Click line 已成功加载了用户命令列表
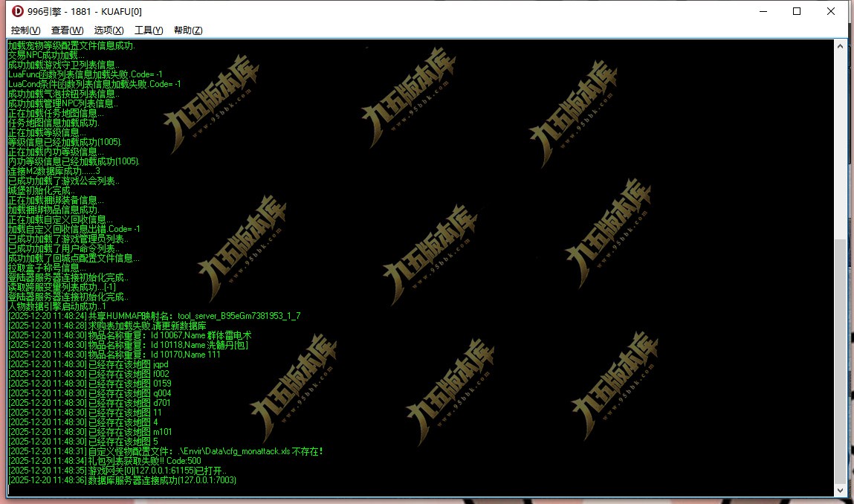 click(x=64, y=249)
